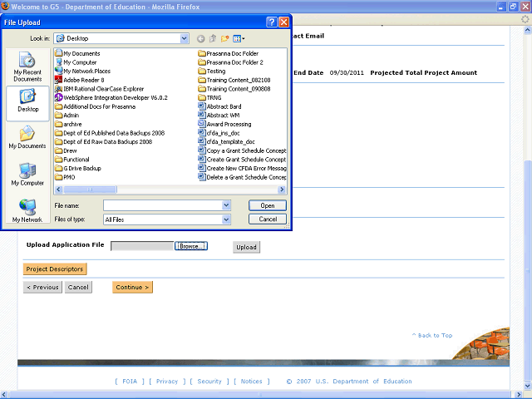532x399 pixels.
Task: Select the PMO folder
Action: 65,177
